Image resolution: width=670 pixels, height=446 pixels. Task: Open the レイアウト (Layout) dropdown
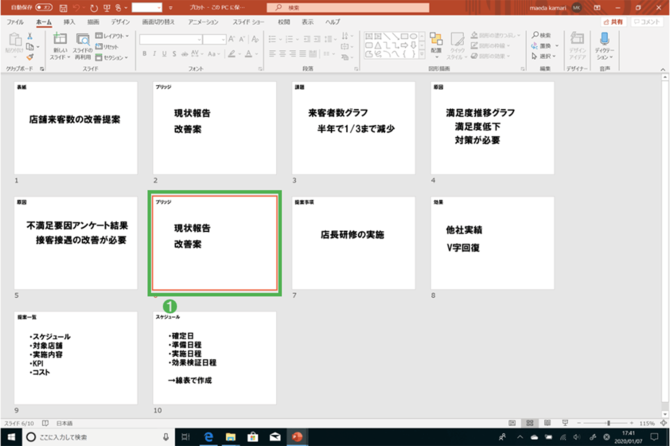112,36
